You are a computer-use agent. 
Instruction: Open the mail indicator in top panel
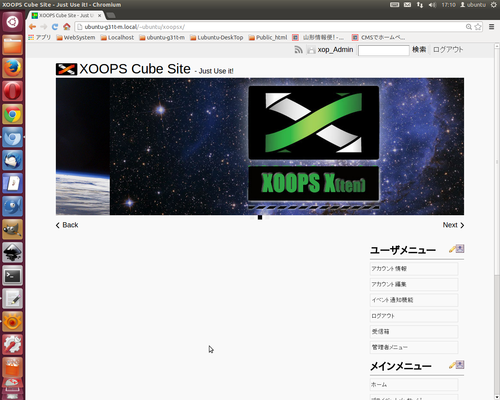click(x=407, y=5)
